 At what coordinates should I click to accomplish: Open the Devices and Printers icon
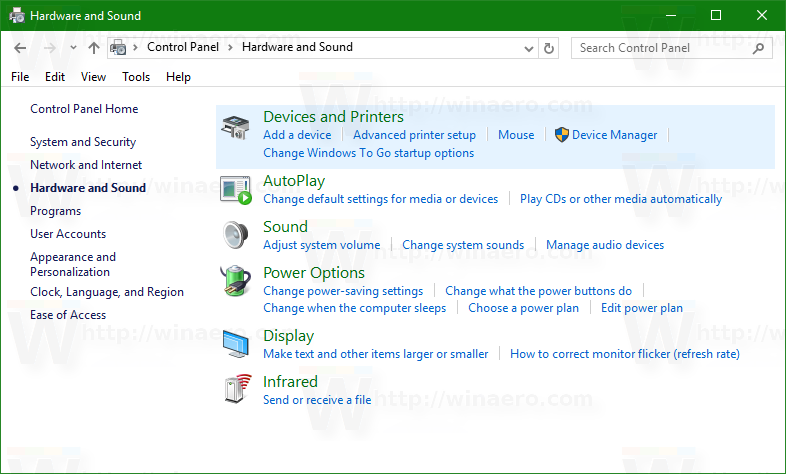[235, 128]
